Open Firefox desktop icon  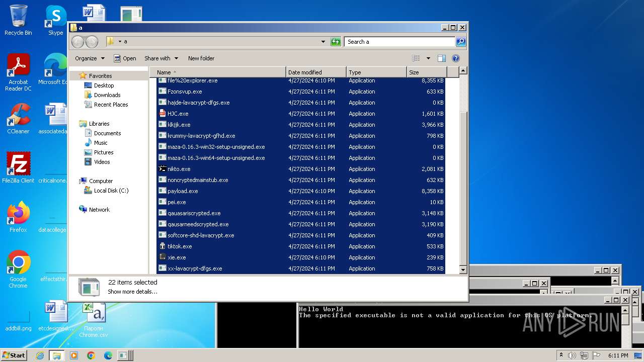click(x=18, y=217)
